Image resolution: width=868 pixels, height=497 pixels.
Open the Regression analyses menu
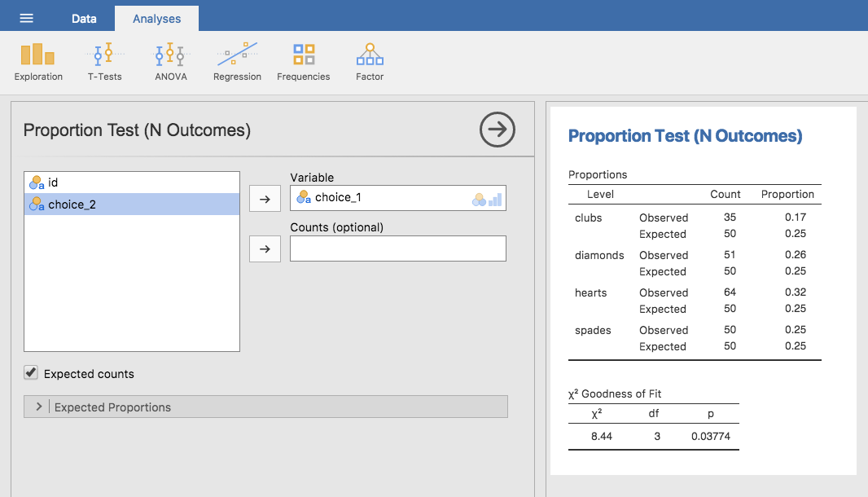[x=237, y=62]
